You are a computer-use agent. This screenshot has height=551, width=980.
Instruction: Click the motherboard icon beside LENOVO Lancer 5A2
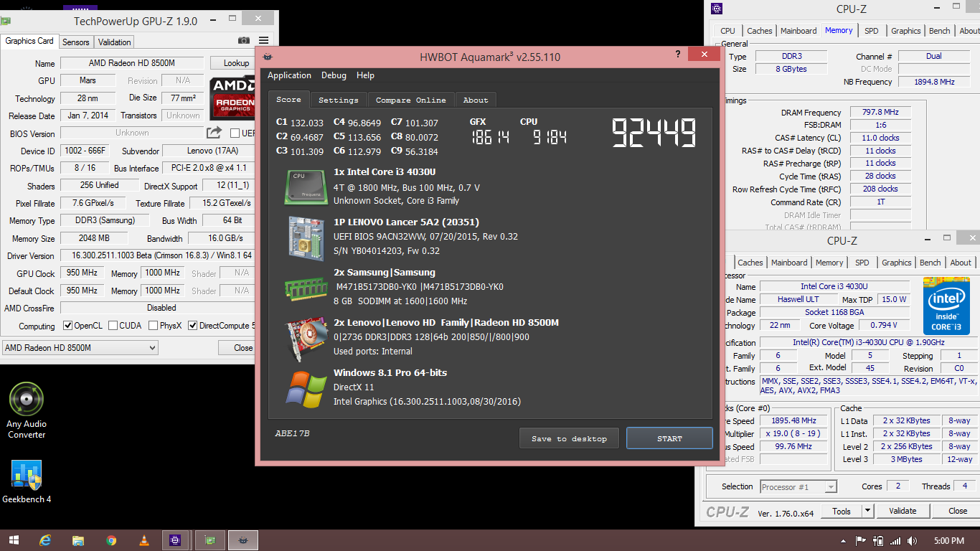pyautogui.click(x=307, y=237)
